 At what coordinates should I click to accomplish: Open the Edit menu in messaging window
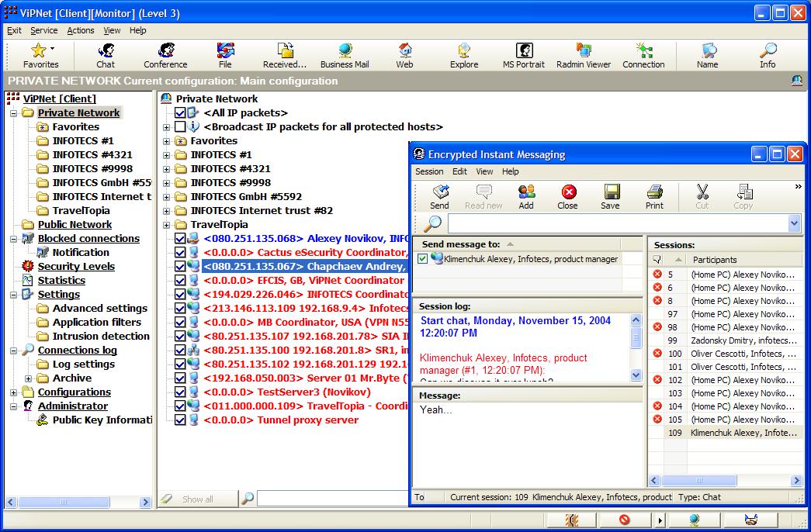(x=459, y=171)
